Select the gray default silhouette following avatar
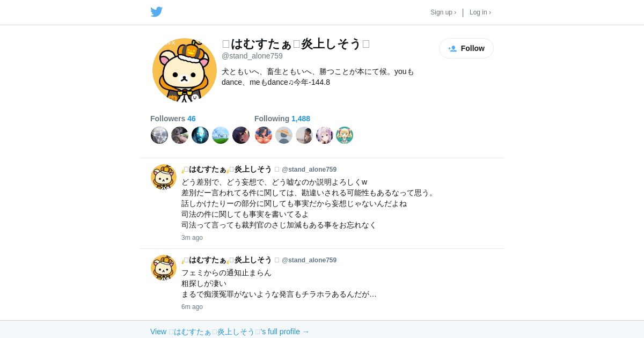The width and height of the screenshot is (644, 338). click(284, 135)
